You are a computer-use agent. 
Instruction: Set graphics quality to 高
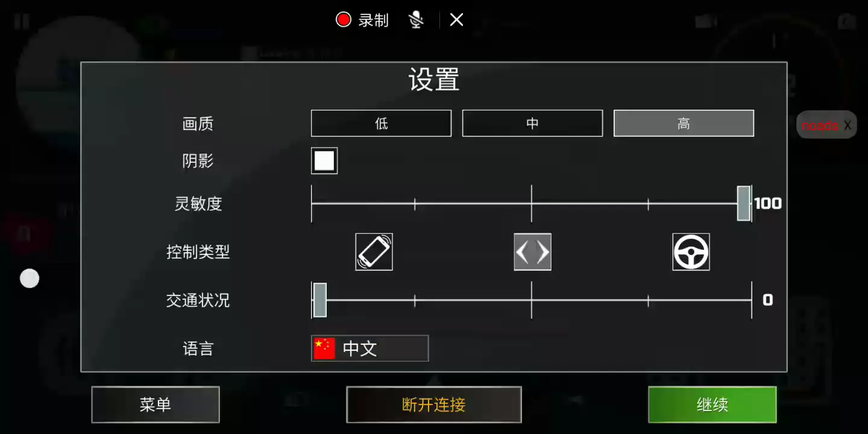(x=684, y=124)
